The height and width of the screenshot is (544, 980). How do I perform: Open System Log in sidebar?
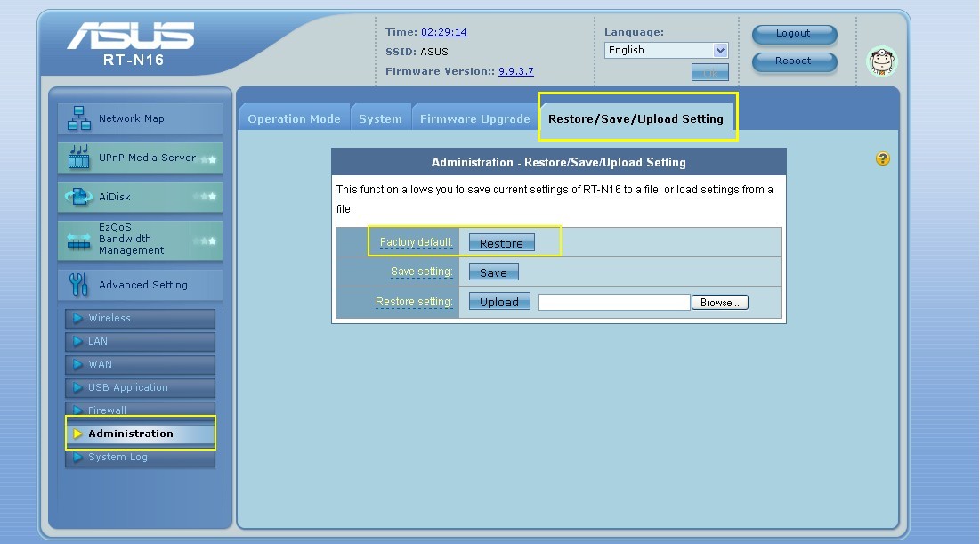click(x=140, y=458)
